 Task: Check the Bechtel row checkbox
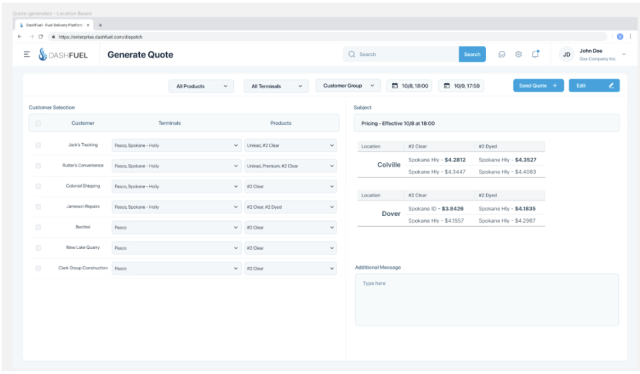38,227
